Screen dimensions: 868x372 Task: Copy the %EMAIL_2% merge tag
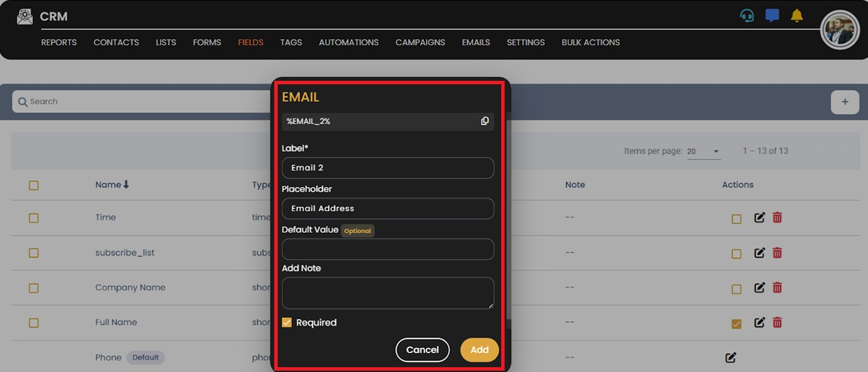click(485, 121)
